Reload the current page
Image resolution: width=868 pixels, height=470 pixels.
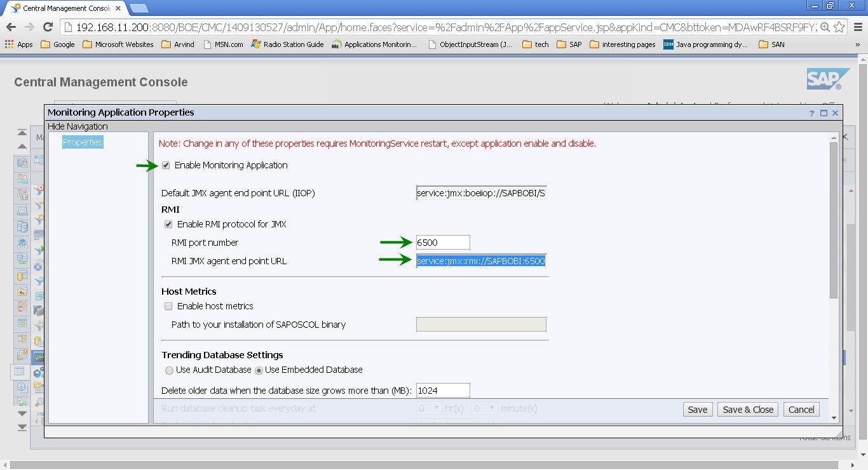pos(48,27)
